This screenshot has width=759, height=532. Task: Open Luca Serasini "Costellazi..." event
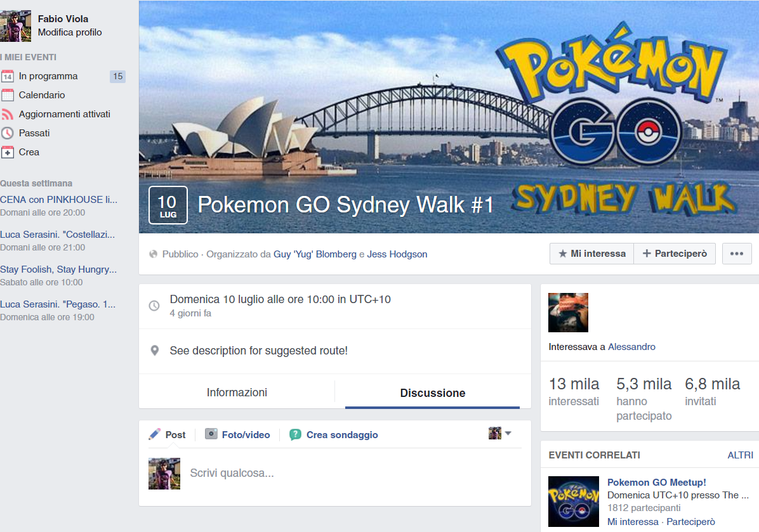(57, 234)
